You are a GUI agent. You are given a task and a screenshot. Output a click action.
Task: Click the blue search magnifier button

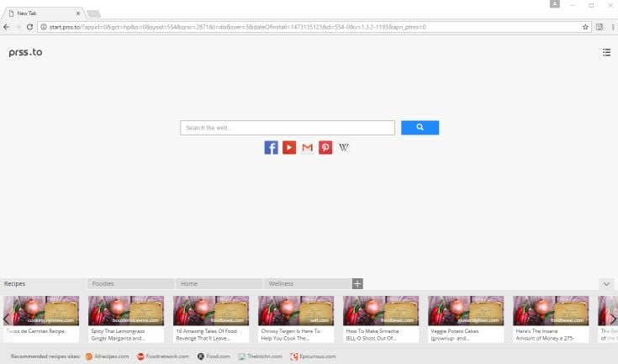pyautogui.click(x=420, y=127)
